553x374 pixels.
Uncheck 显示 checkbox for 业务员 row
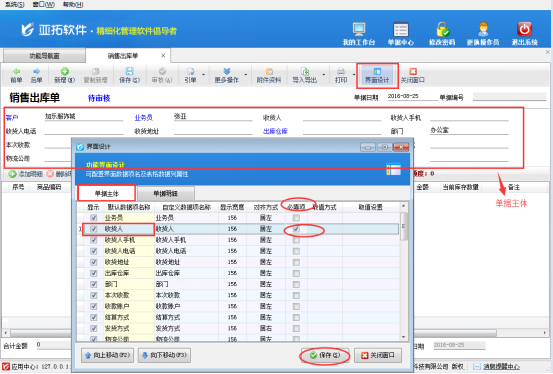pyautogui.click(x=93, y=218)
